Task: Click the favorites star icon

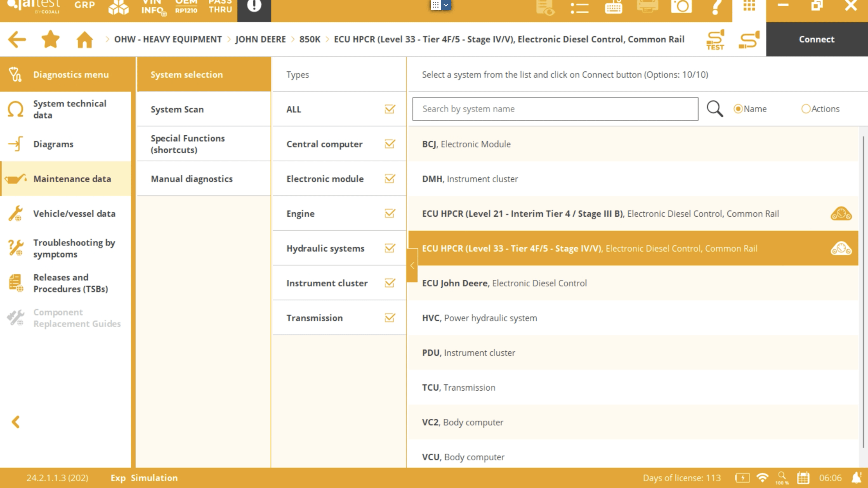Action: pos(51,39)
